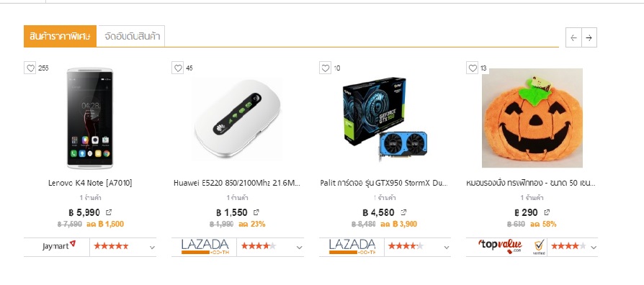The image size is (644, 285).
Task: Expand store details under Huawei E5220
Action: (x=299, y=248)
